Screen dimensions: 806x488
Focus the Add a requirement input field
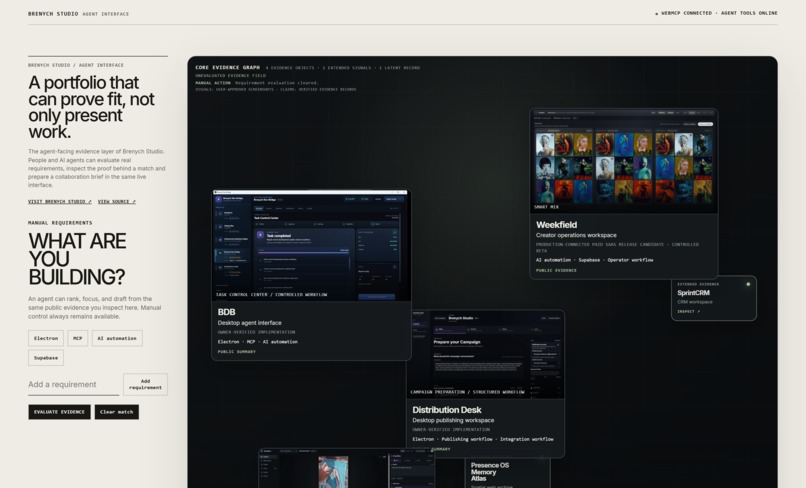(74, 385)
